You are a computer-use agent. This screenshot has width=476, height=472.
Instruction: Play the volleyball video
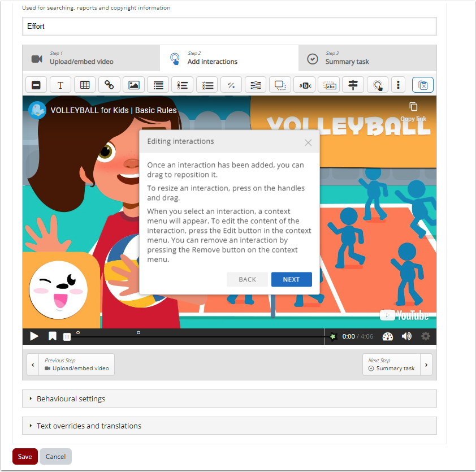pos(34,336)
